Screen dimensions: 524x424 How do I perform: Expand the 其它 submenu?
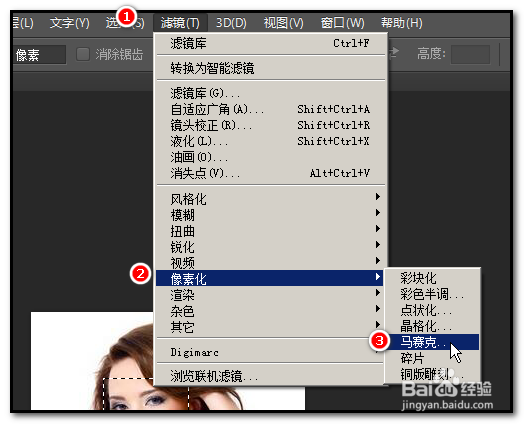click(x=270, y=326)
